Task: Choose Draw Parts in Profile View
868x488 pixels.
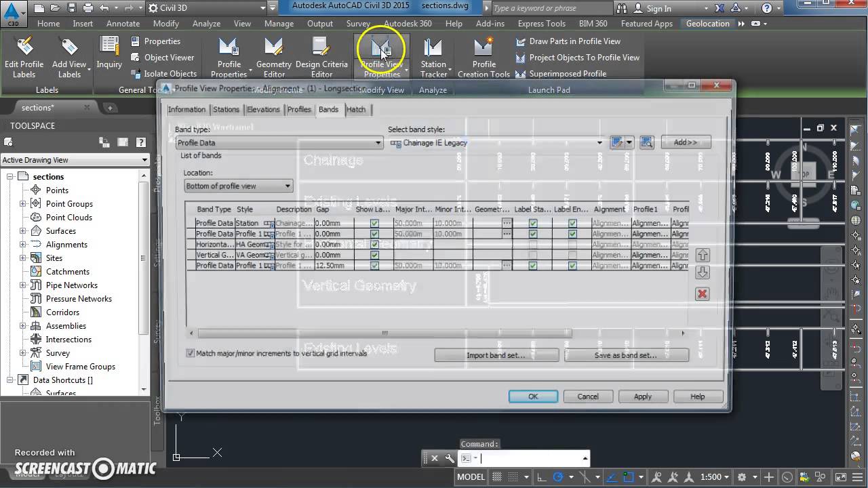Action: pos(568,41)
